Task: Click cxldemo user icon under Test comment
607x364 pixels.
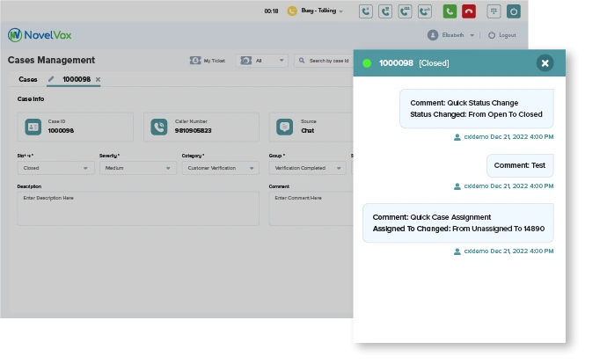Action: [457, 186]
